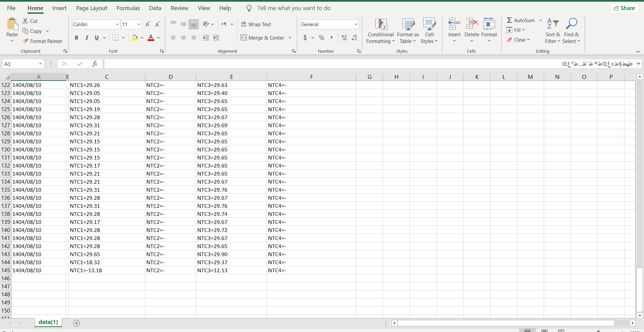
Task: Expand the Calibri font name dropdown
Action: (x=117, y=24)
